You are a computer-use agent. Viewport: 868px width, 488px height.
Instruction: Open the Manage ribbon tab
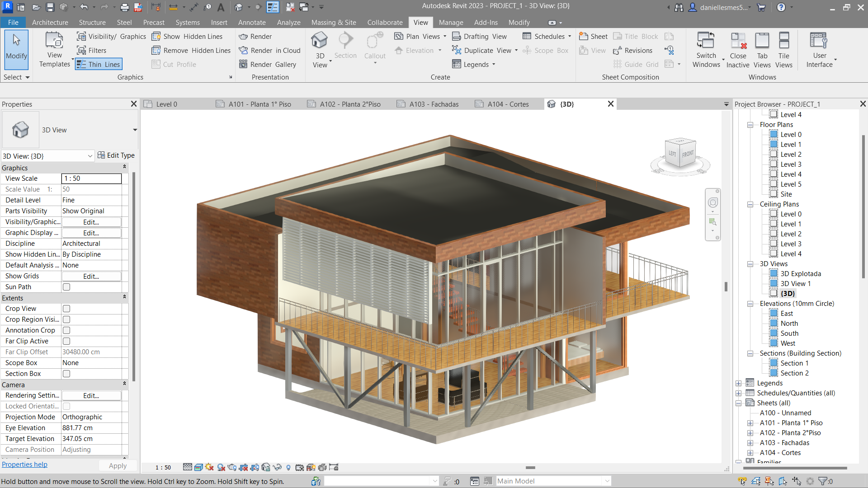tap(451, 22)
